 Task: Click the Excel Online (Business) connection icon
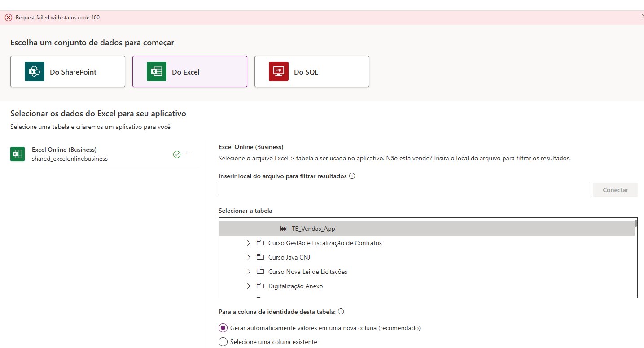pos(18,154)
